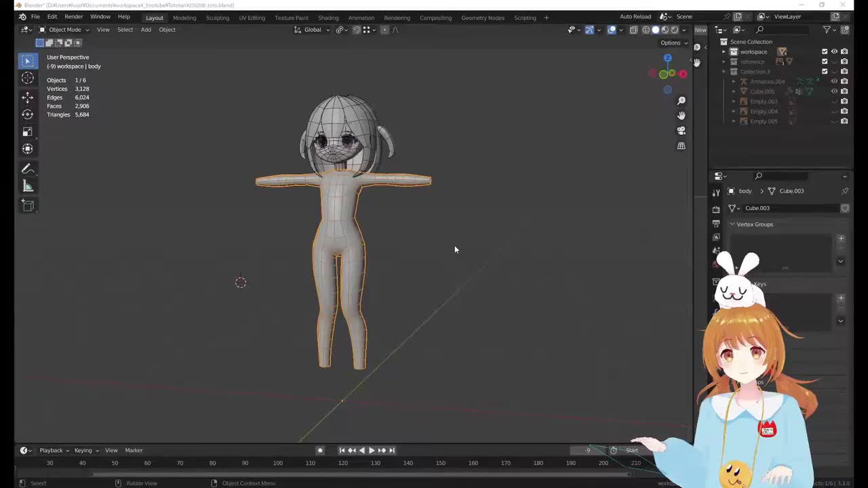Click the Auto Reload button
The width and height of the screenshot is (868, 488).
click(635, 17)
